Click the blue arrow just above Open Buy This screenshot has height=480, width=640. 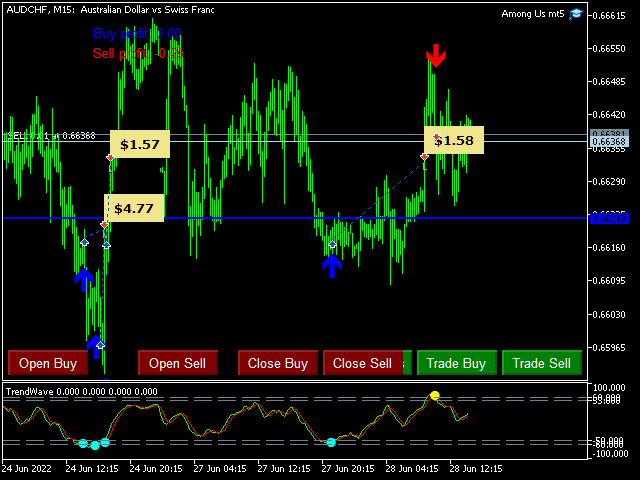click(94, 345)
